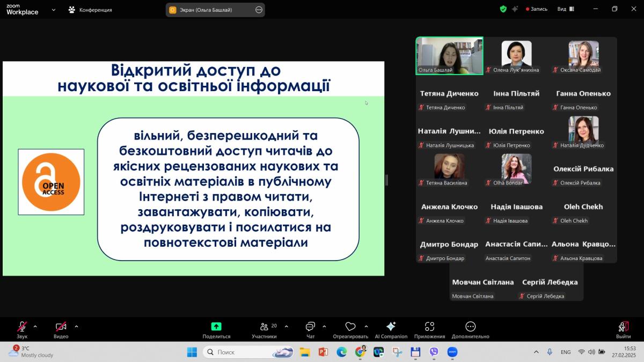The height and width of the screenshot is (362, 644).
Task: Open the screen share options ellipsis
Action: (x=259, y=10)
